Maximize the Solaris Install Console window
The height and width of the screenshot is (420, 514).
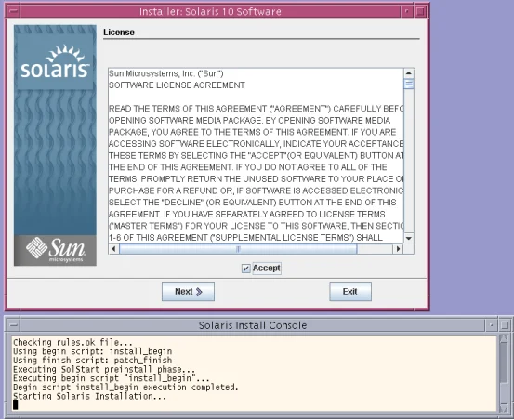tap(505, 325)
